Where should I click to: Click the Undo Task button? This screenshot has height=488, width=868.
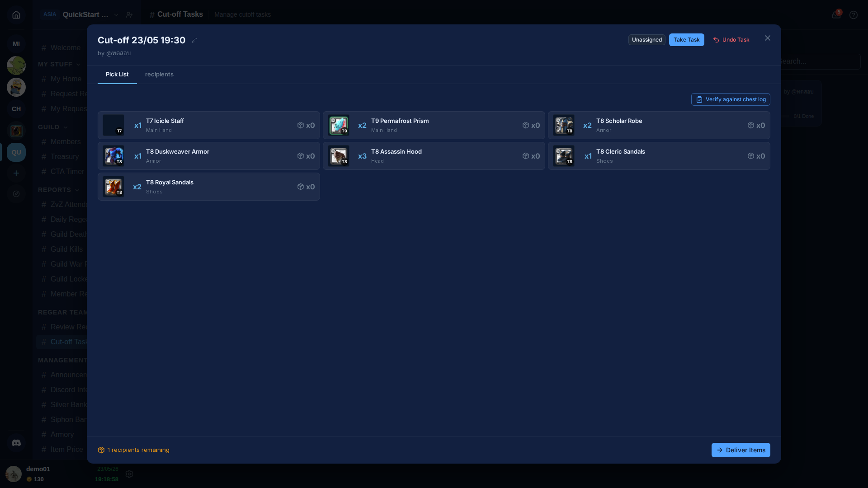pyautogui.click(x=731, y=40)
